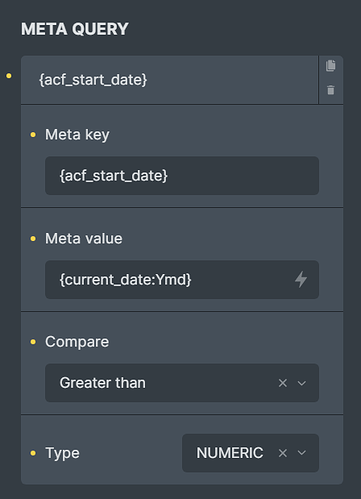Clear the NUMERIC type selection
Viewport: 361px width, 499px height.
click(283, 453)
